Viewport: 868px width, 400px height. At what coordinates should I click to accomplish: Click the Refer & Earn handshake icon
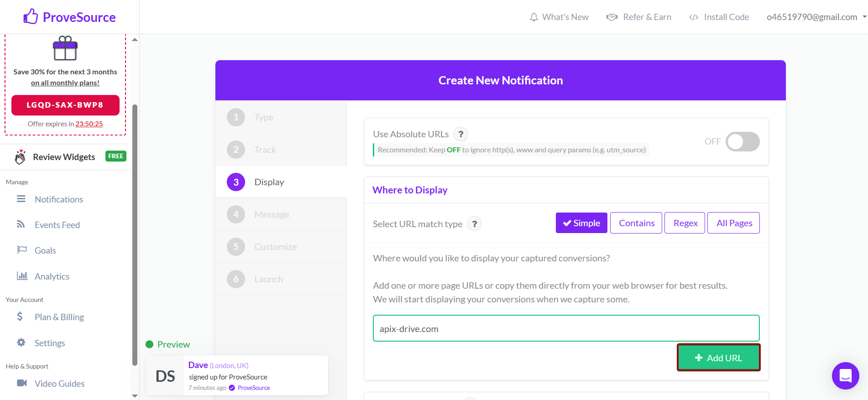[x=612, y=17]
